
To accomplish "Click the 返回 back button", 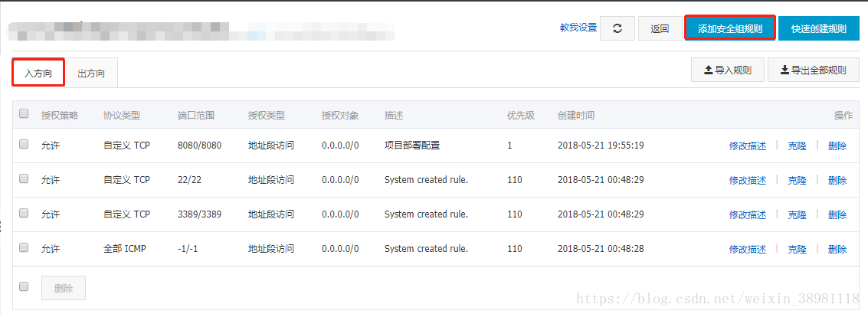I will pos(660,29).
